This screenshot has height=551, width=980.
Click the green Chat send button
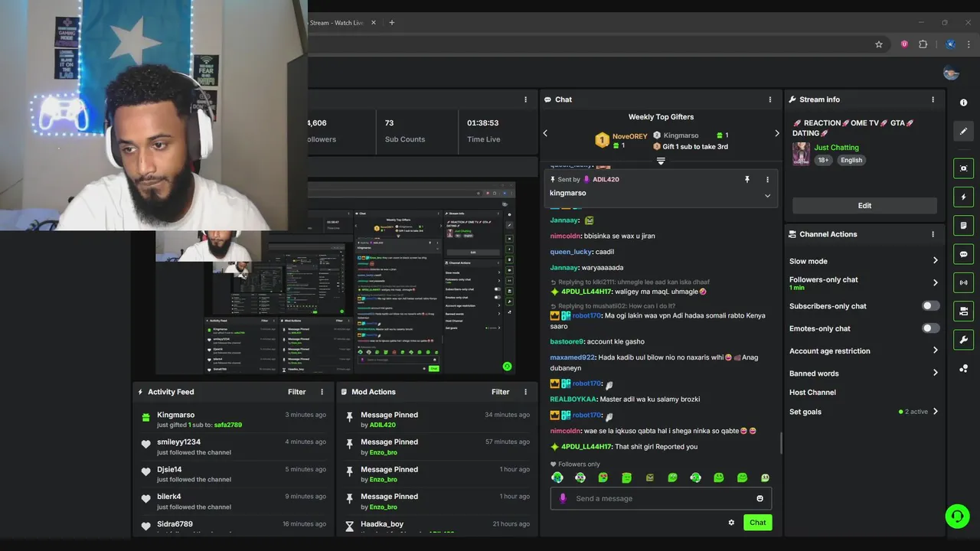[757, 523]
